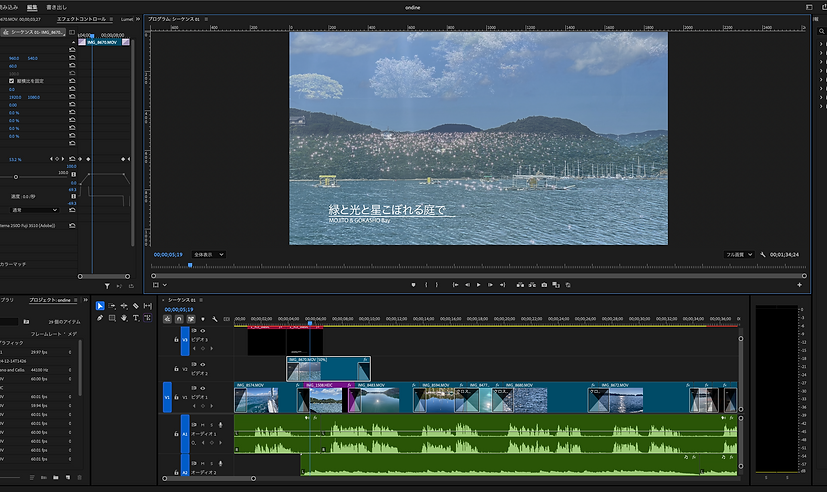The width and height of the screenshot is (827, 492).
Task: Open the safe margins dropdown arrow
Action: pyautogui.click(x=165, y=285)
